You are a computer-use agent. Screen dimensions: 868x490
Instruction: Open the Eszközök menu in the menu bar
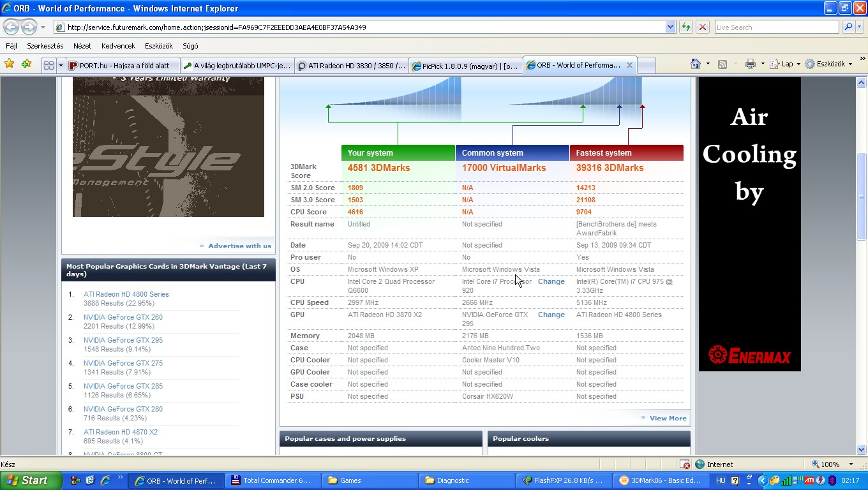(159, 46)
